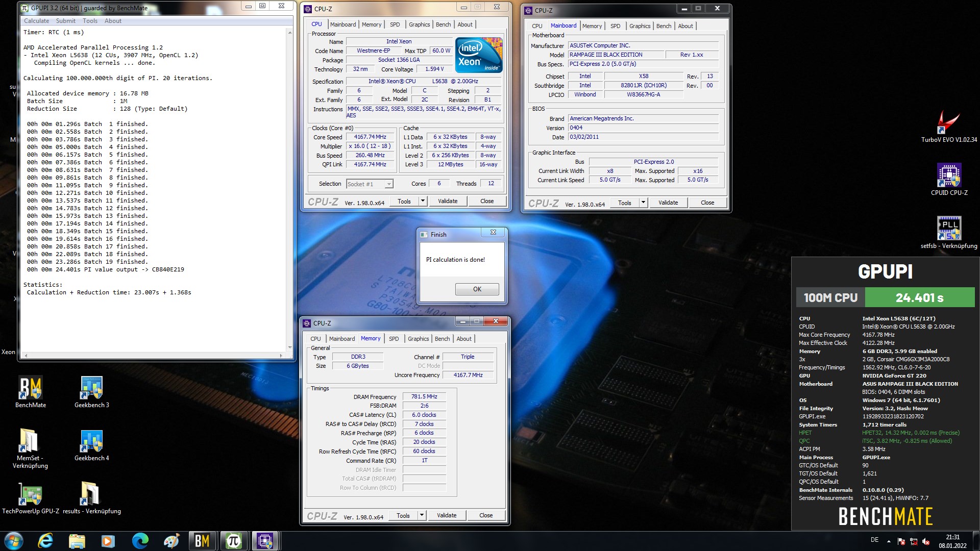The width and height of the screenshot is (980, 551).
Task: Open File Explorer from taskbar
Action: 77,541
